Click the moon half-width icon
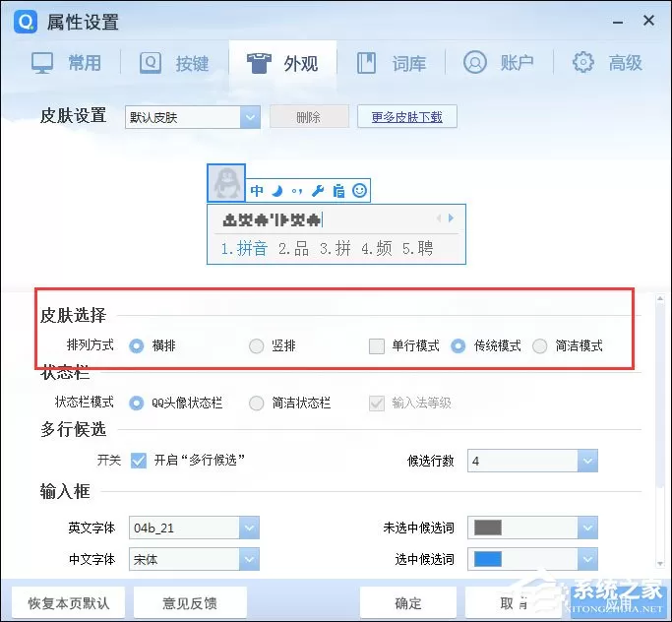 (x=277, y=190)
